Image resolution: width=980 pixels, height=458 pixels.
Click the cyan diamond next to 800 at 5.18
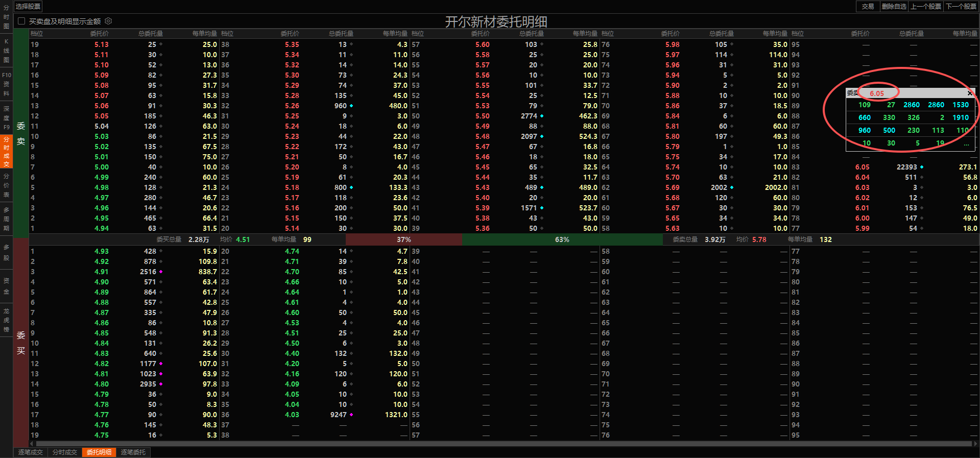click(x=351, y=187)
